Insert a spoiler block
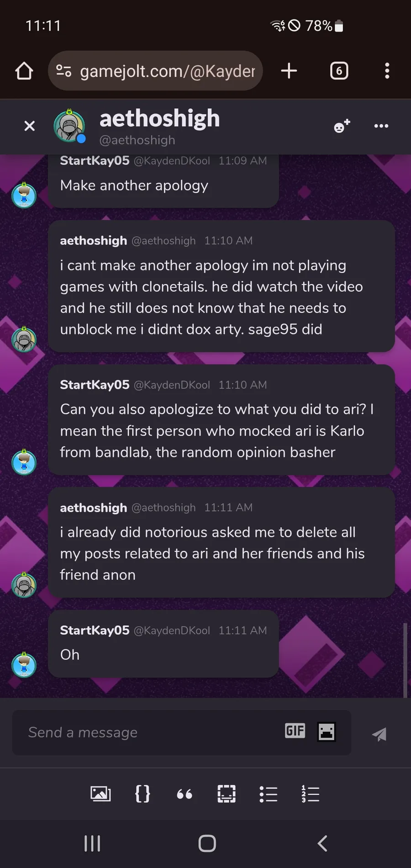The width and height of the screenshot is (411, 868). (x=227, y=794)
